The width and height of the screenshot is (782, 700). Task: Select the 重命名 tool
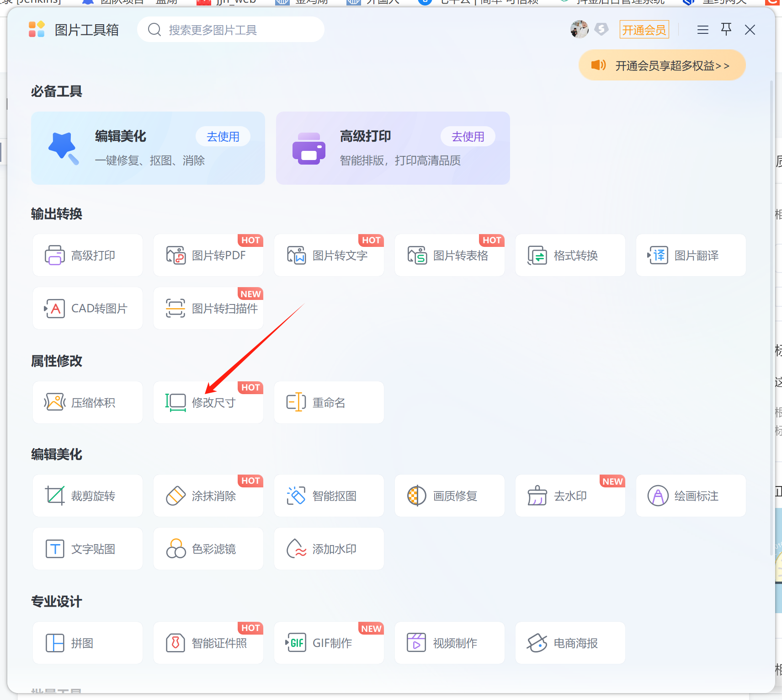click(x=329, y=402)
